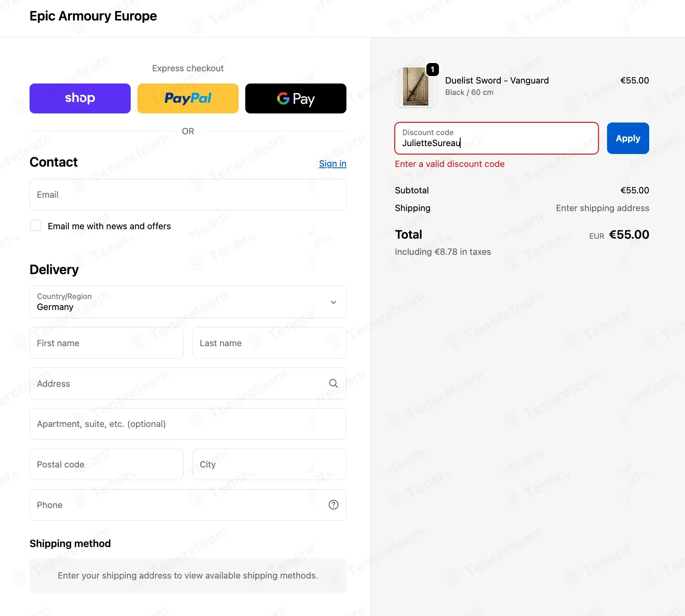Focus the Phone number field
The image size is (685, 616).
177,505
